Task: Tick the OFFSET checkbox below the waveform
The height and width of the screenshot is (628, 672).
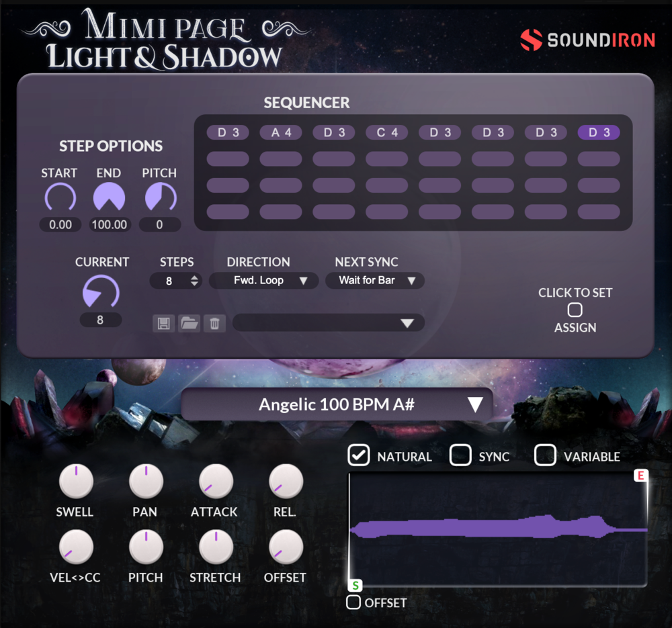Action: [x=353, y=602]
